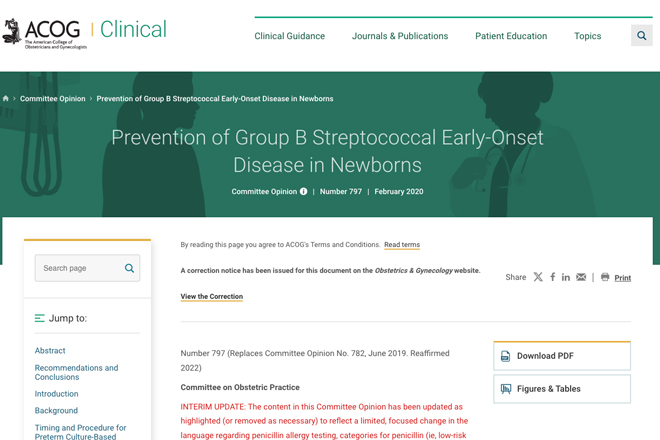Download the PDF of this opinion

562,356
